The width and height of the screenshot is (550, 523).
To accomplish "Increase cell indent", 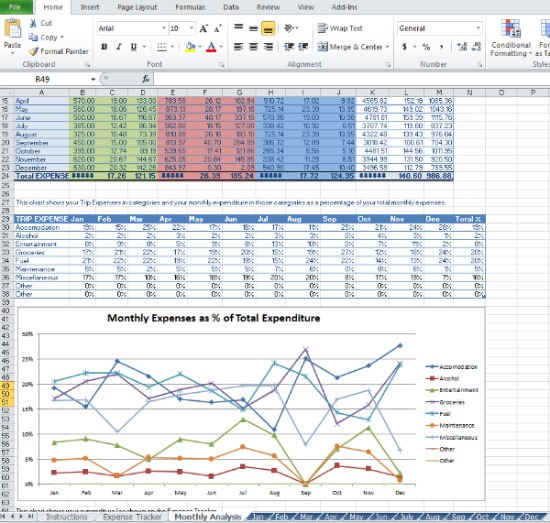I will tap(303, 47).
